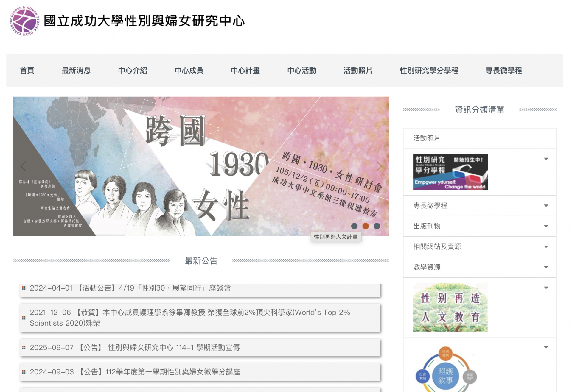This screenshot has height=392, width=572.
Task: Expand the 專長微學程 sidebar section
Action: coord(479,206)
